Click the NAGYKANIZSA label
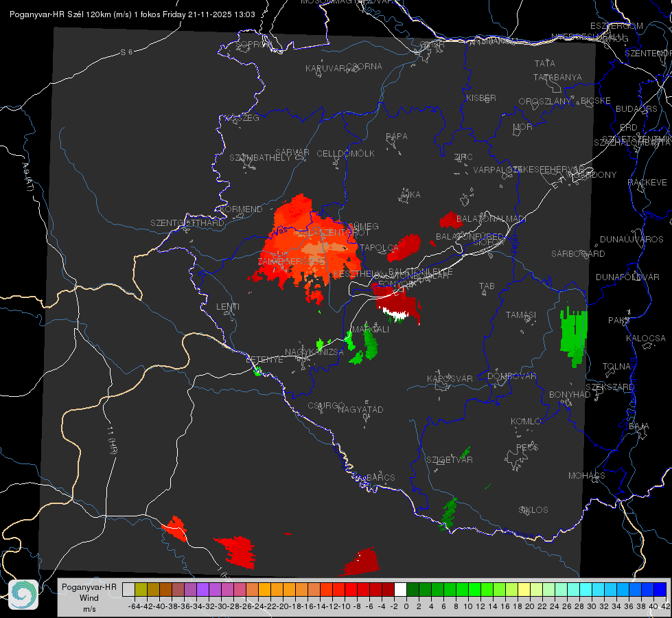This screenshot has height=618, width=672. (x=314, y=352)
